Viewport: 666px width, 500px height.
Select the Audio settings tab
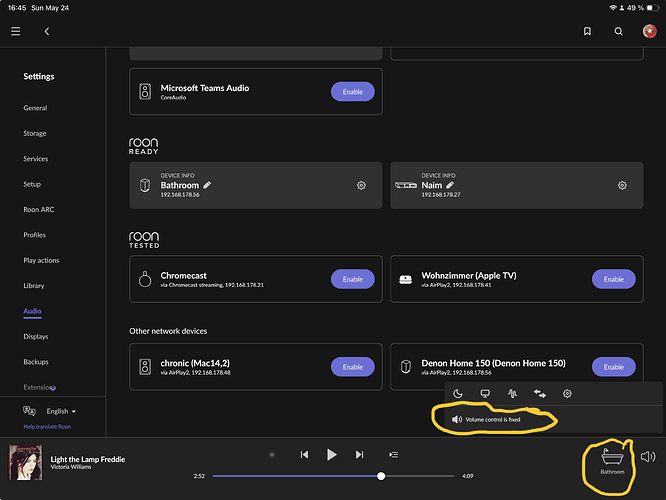[x=32, y=311]
